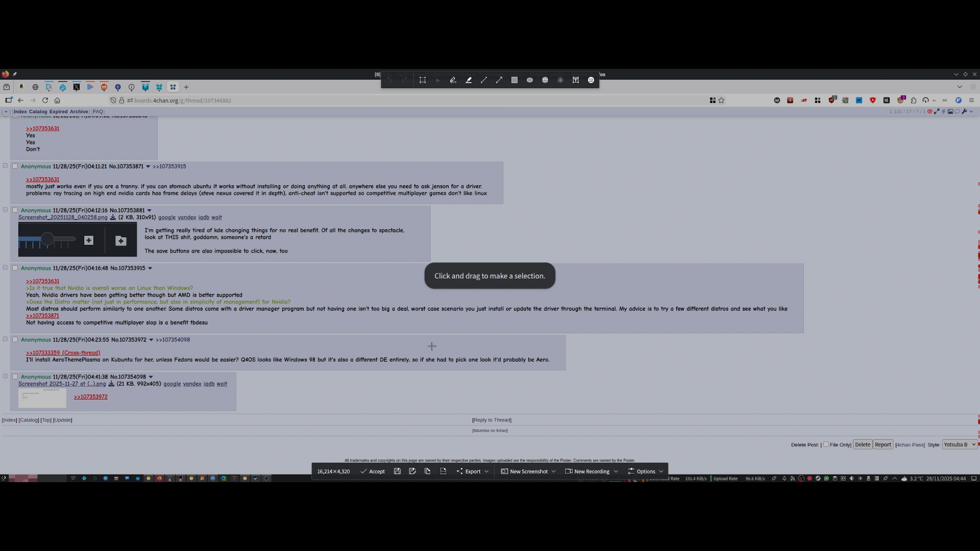Select the Pixelate annotation tool
This screenshot has height=551, width=980.
pyautogui.click(x=545, y=80)
